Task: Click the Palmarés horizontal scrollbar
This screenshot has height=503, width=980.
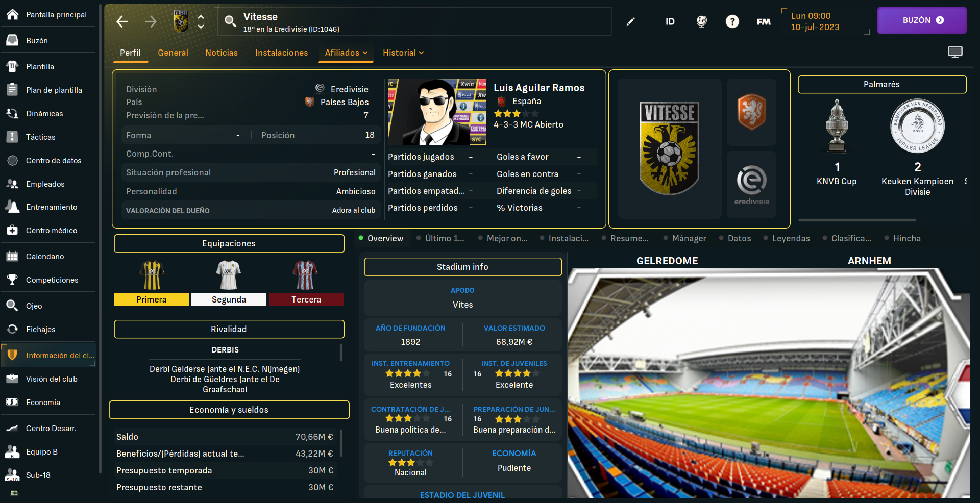Action: click(x=857, y=220)
